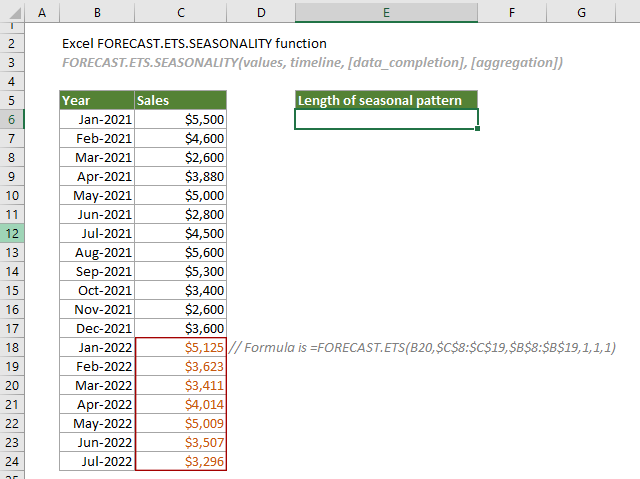Click the fill handle of cell E6
The width and height of the screenshot is (640, 479).
(478, 128)
